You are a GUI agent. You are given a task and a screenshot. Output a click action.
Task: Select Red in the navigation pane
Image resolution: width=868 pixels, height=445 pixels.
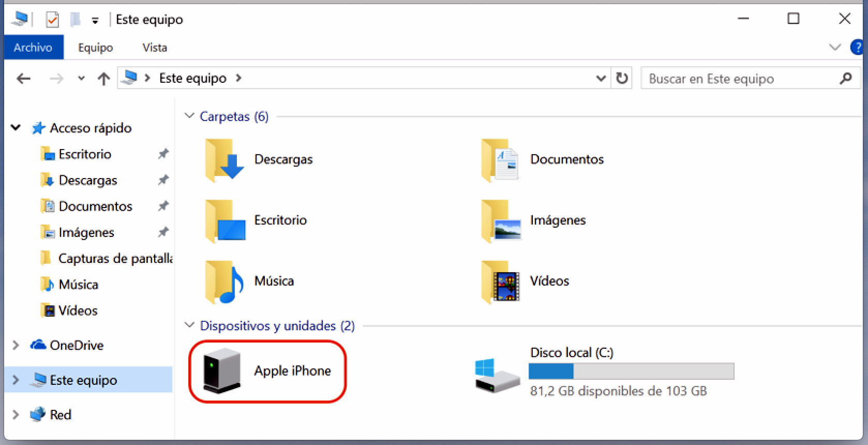tap(60, 415)
